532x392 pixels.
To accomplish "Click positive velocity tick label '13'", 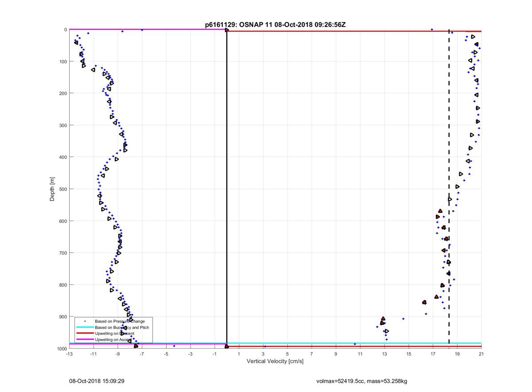I will (x=384, y=354).
